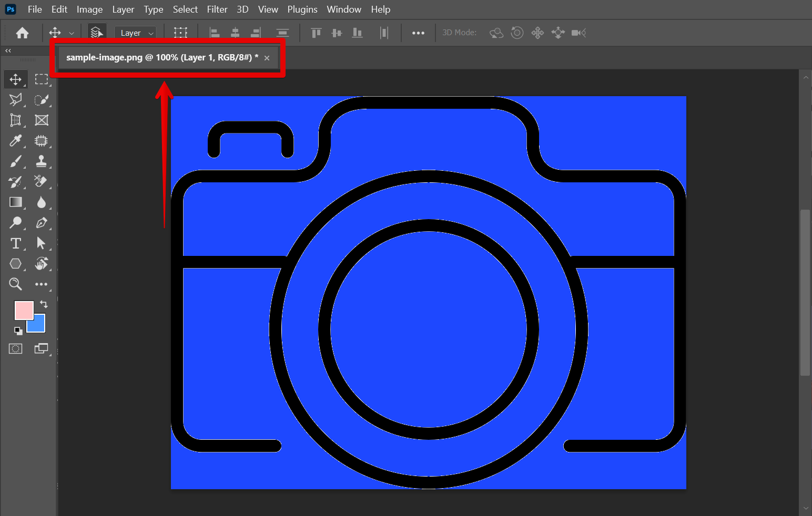This screenshot has width=812, height=516.
Task: Swap foreground and background colors
Action: 44,304
